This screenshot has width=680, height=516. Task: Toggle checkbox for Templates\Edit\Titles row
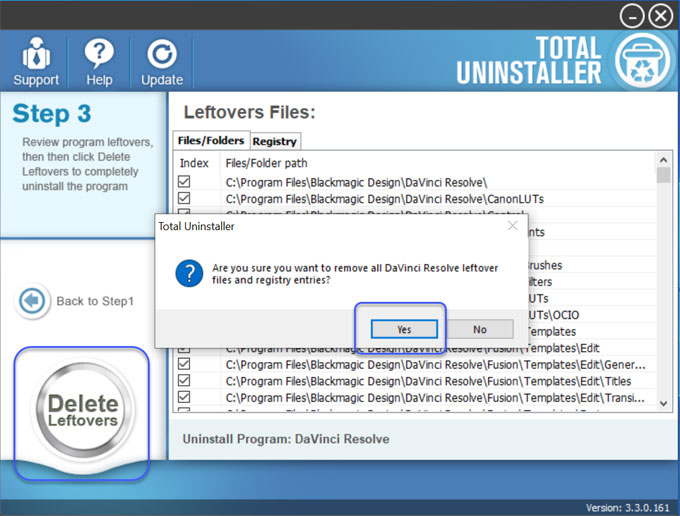(184, 380)
